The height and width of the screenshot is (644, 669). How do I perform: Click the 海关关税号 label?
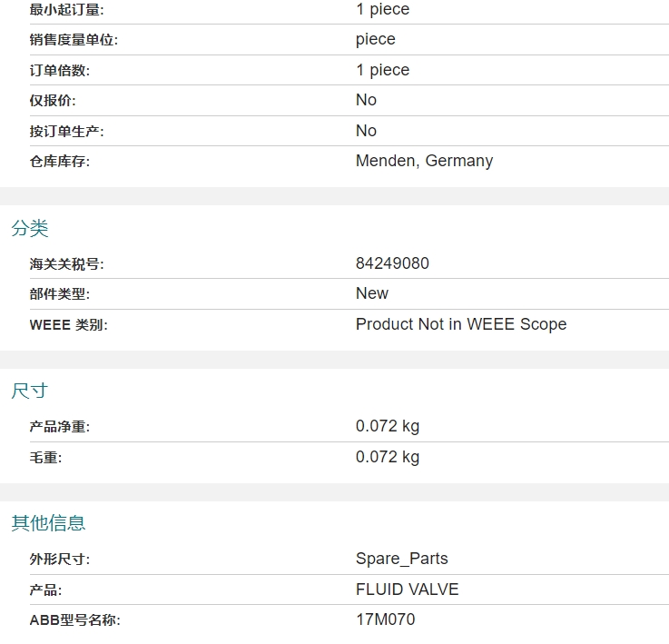(66, 264)
